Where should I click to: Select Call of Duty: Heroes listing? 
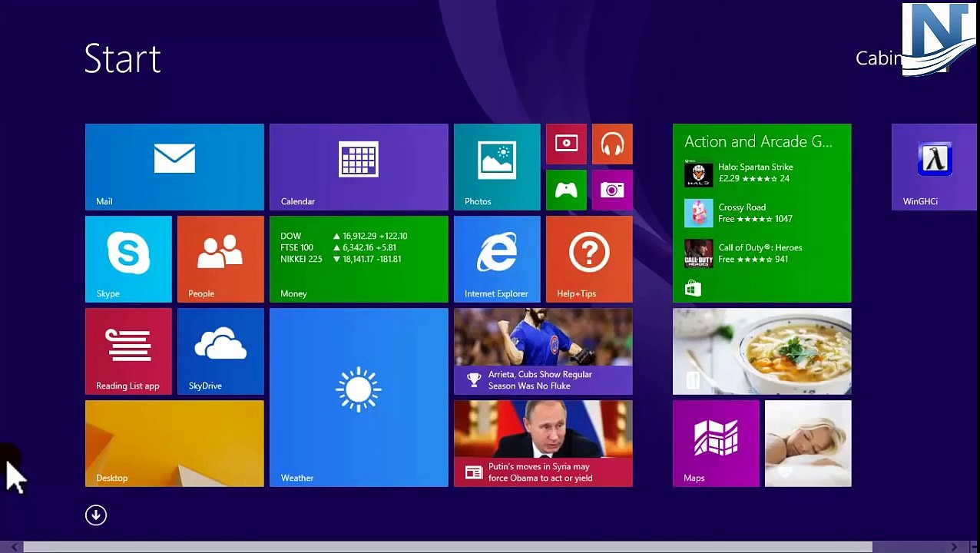(x=743, y=253)
